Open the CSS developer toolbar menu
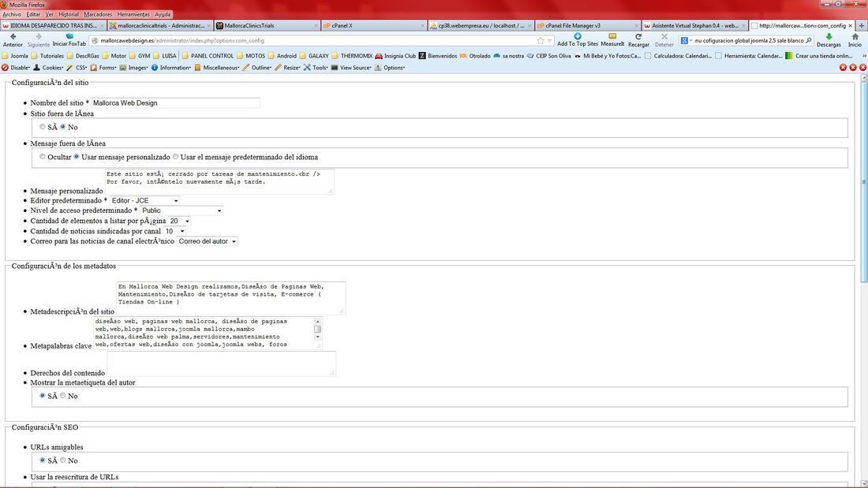868x488 pixels. click(x=77, y=68)
